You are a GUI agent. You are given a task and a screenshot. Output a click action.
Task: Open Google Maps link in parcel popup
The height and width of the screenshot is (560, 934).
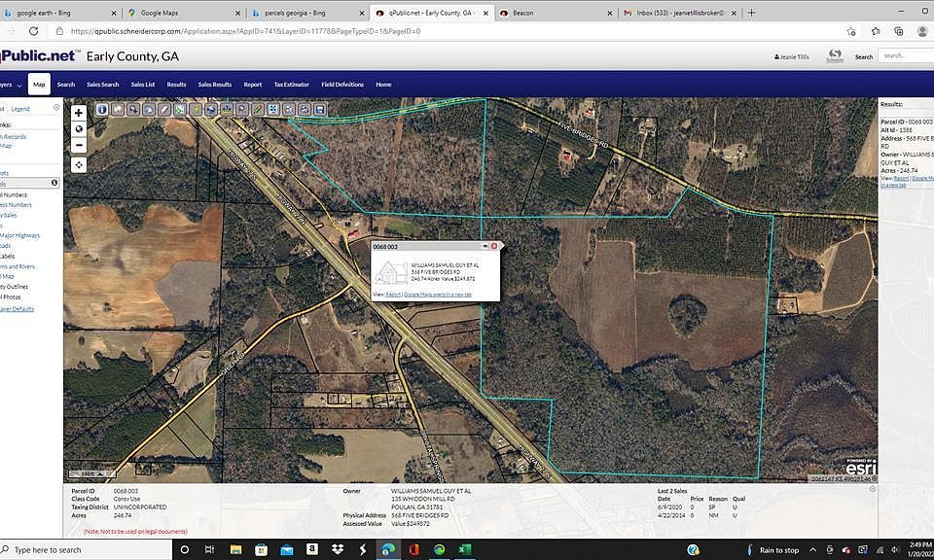click(x=439, y=293)
